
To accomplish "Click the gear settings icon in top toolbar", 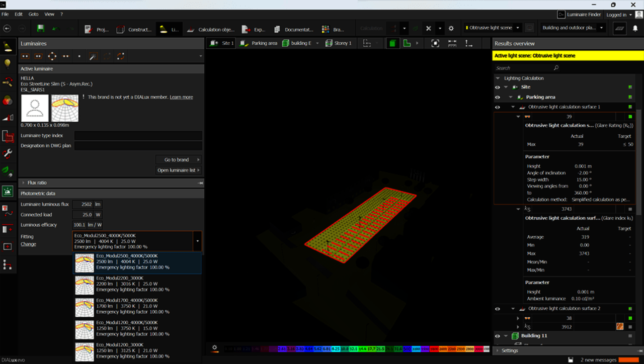I will [x=451, y=29].
